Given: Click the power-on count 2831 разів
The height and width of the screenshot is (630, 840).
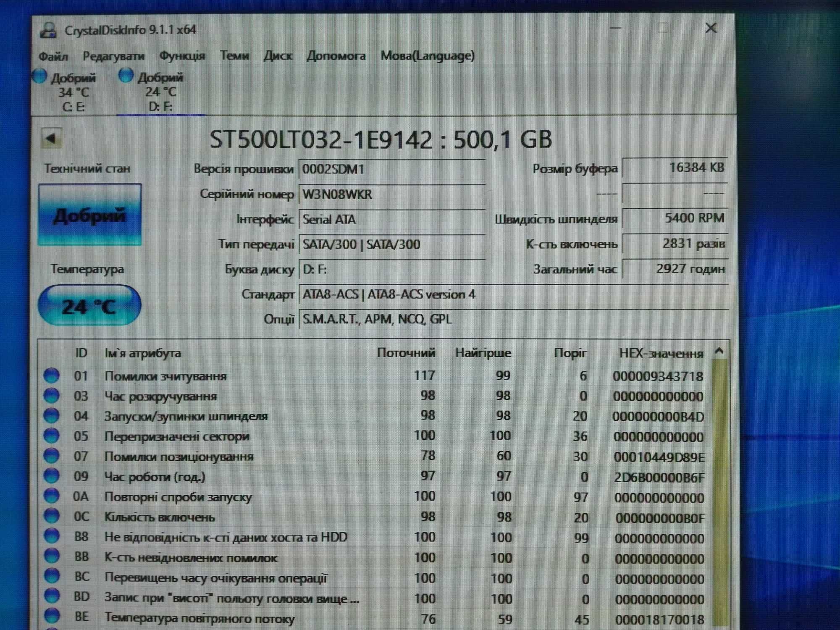Looking at the screenshot, I should (x=675, y=244).
